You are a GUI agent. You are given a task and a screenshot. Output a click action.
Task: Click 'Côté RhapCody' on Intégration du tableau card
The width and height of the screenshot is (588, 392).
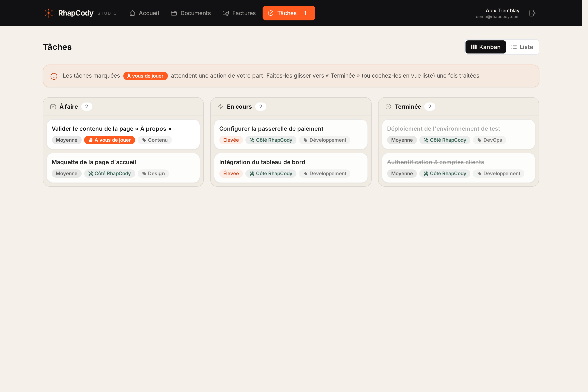point(271,174)
